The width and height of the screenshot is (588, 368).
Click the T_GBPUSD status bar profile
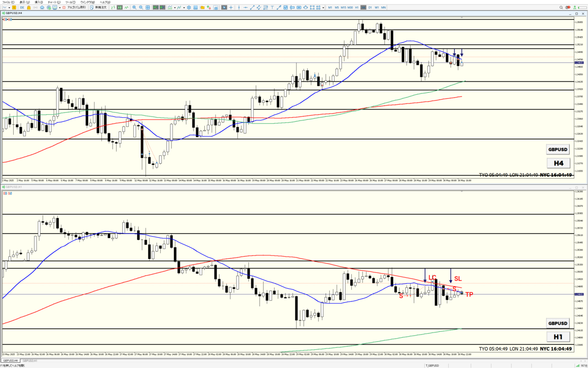click(x=431, y=366)
